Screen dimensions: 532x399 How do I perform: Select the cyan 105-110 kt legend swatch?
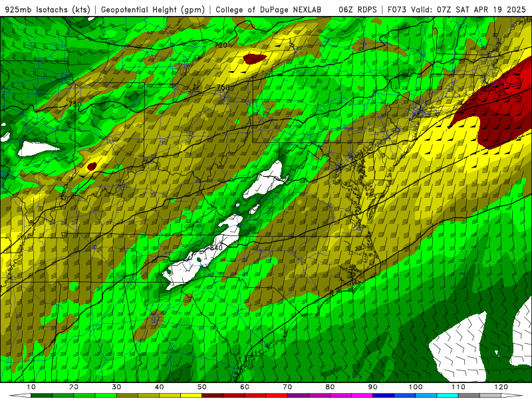tap(448, 396)
